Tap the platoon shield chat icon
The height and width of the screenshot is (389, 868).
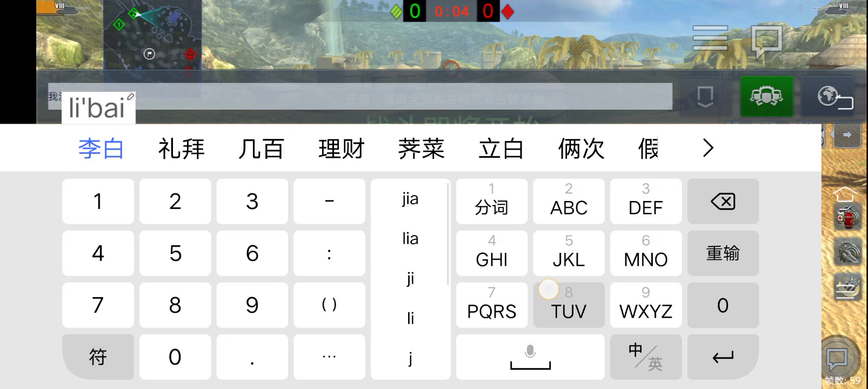tap(705, 97)
